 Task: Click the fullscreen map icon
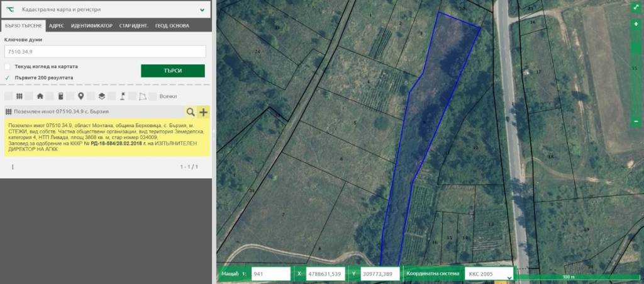636,8
